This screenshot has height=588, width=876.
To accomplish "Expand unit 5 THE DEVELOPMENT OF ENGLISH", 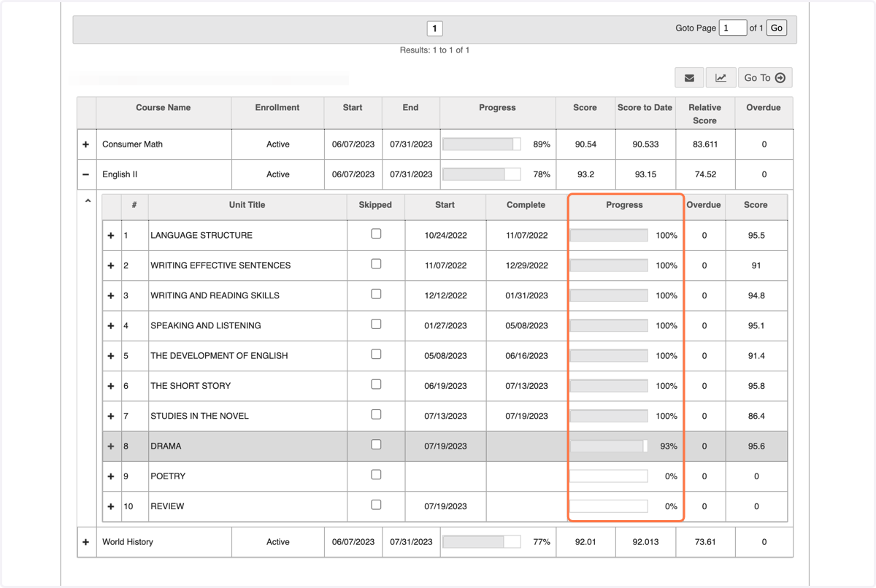I will click(111, 356).
